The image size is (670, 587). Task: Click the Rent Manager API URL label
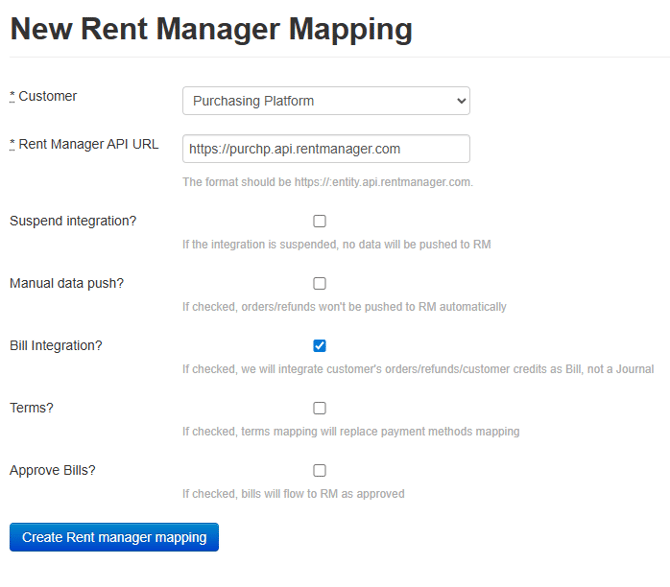click(88, 144)
